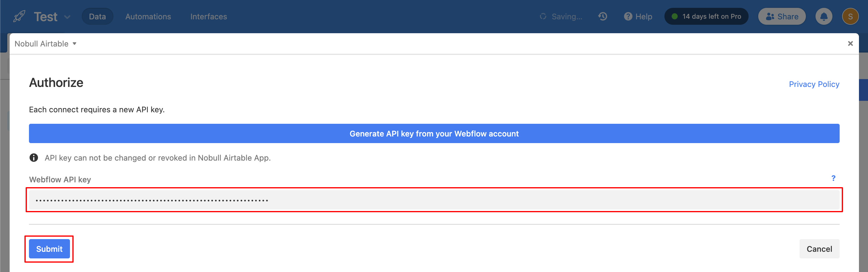Screen dimensions: 868x272
Task: Expand the Nobull Airtable dropdown
Action: [46, 44]
